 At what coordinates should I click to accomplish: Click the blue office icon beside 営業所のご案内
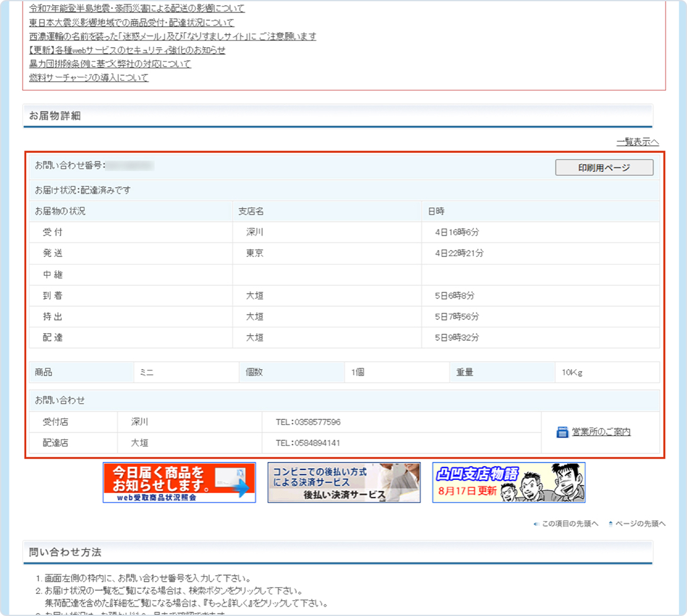pyautogui.click(x=562, y=432)
